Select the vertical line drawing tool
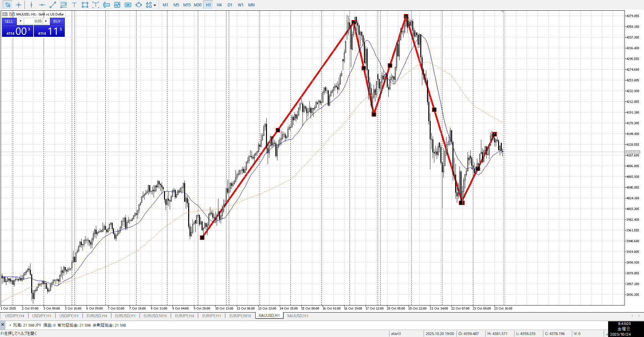 click(x=31, y=5)
